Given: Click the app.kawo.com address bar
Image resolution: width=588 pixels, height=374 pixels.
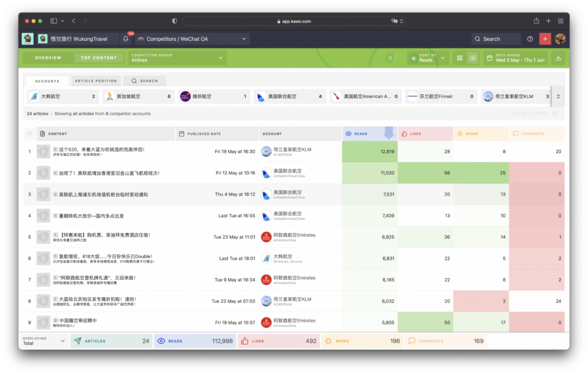Looking at the screenshot, I should point(293,21).
